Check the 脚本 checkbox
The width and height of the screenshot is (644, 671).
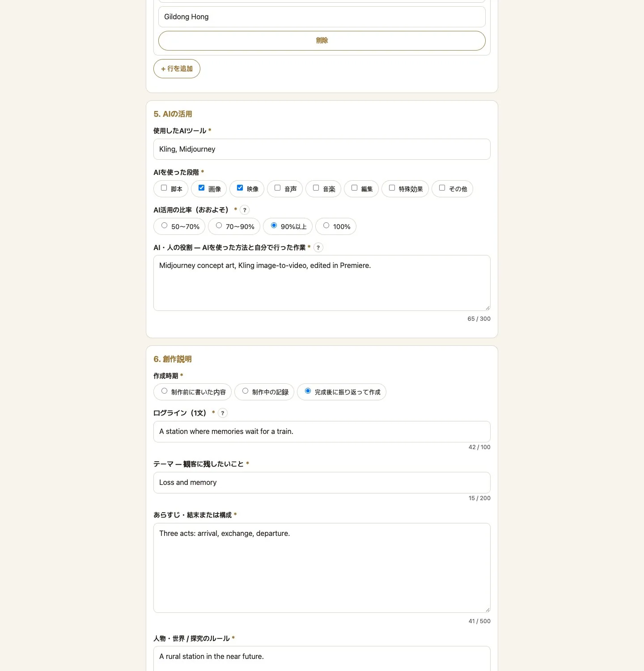click(x=164, y=188)
